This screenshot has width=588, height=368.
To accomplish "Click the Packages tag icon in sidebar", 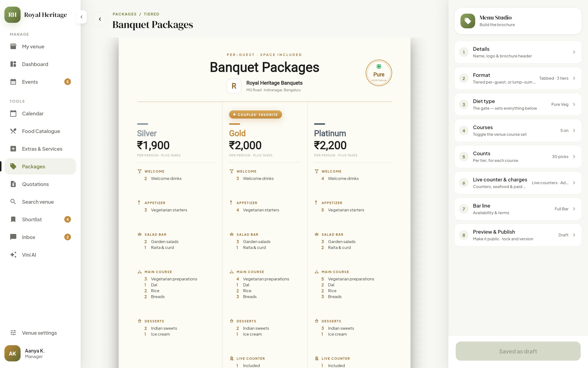I will coord(13,167).
